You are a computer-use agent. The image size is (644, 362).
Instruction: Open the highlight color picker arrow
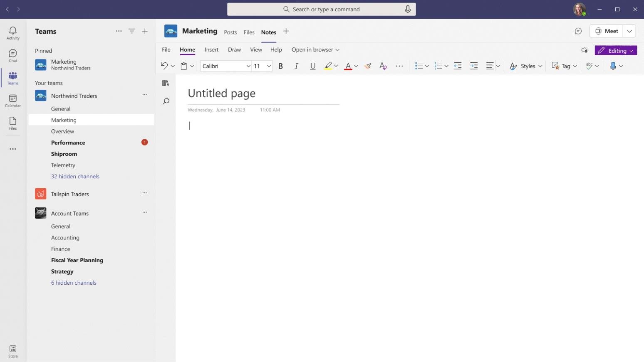(336, 66)
